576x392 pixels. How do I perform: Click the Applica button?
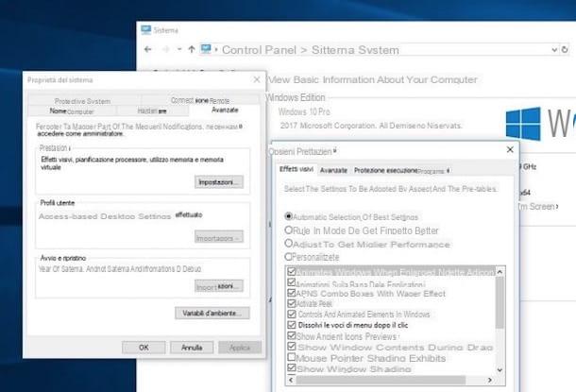(x=240, y=348)
